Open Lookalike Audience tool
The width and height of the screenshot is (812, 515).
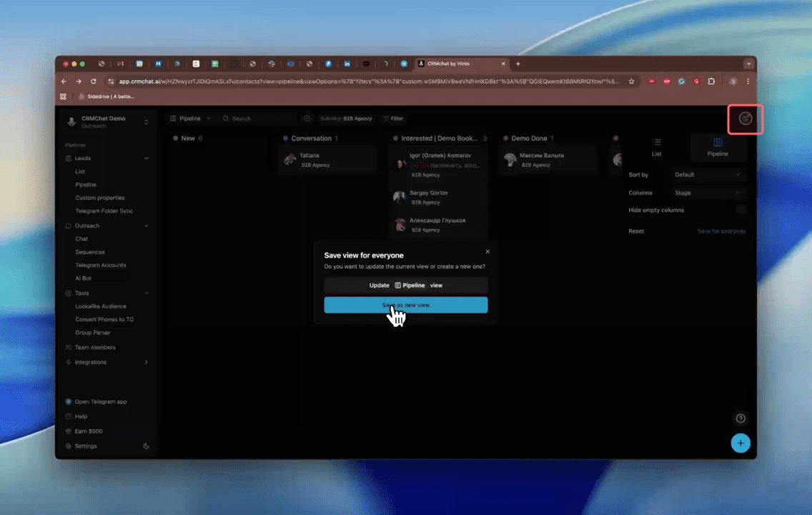[101, 307]
